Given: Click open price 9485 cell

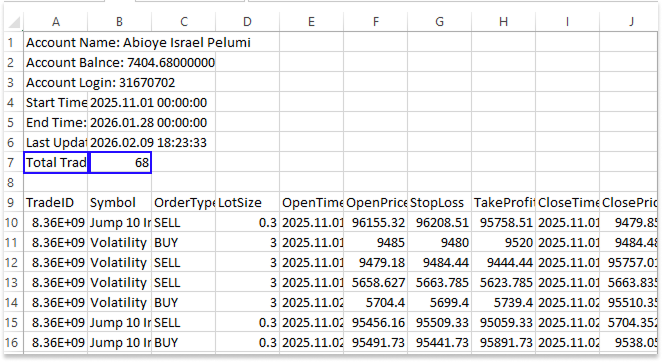Looking at the screenshot, I should (x=376, y=242).
